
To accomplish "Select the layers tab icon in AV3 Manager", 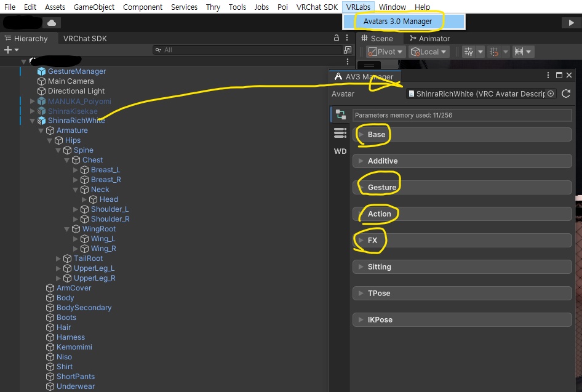I will point(340,114).
